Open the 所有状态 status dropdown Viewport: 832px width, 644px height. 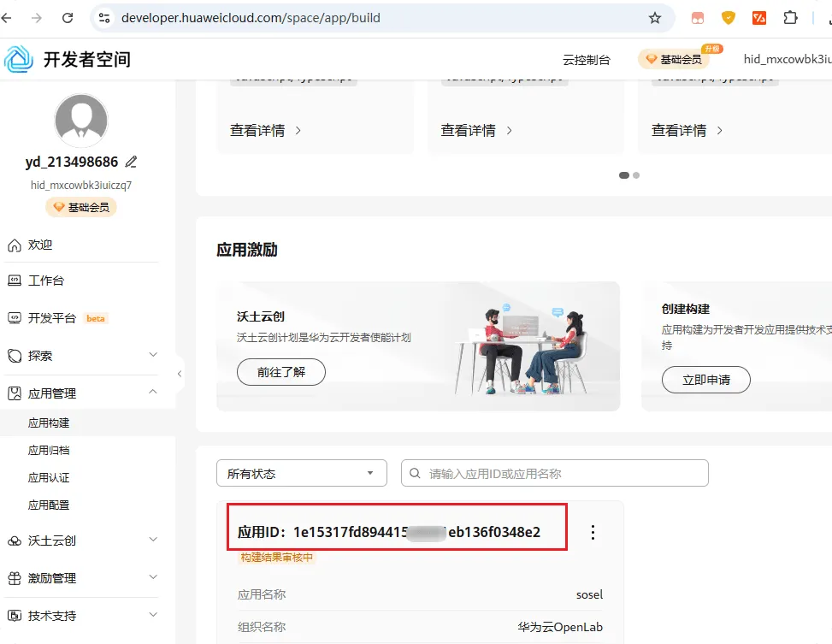click(302, 473)
